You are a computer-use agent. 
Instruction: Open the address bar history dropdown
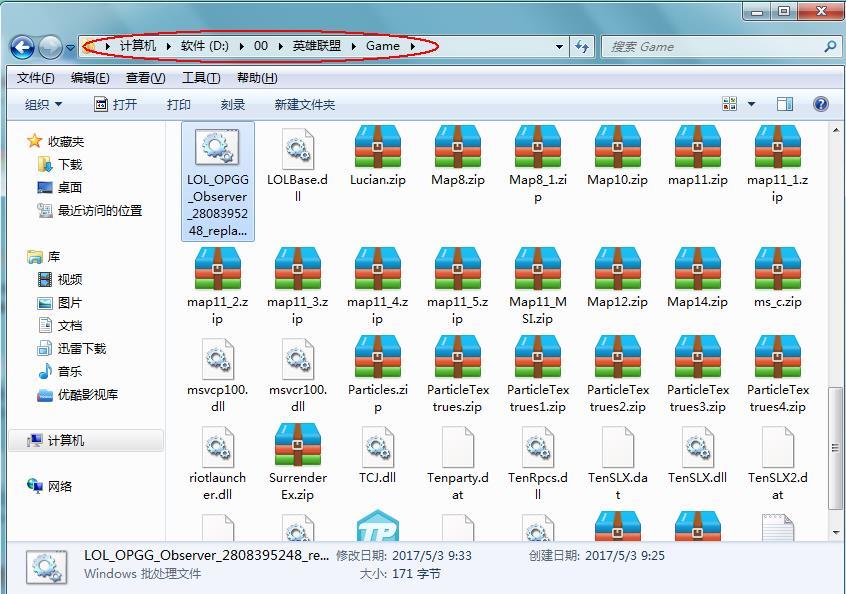(560, 47)
